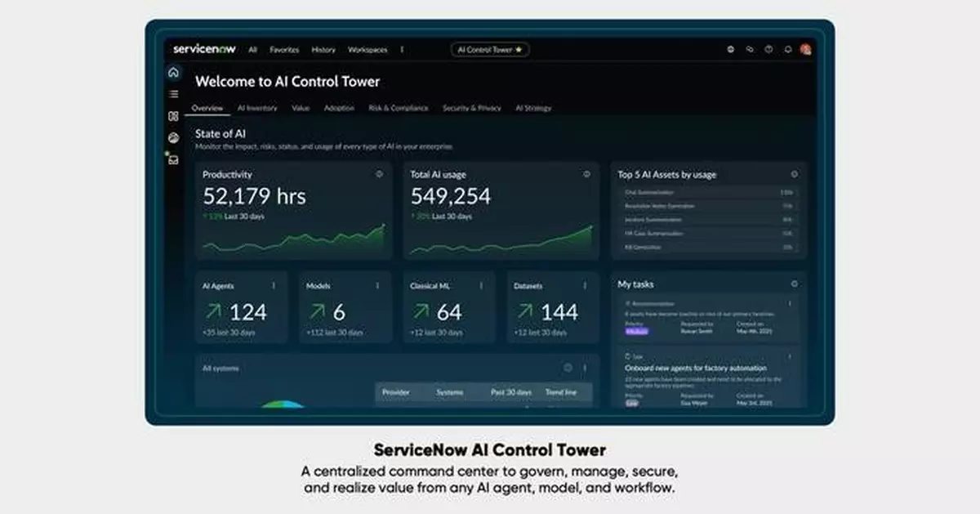Click the list menu icon in sidebar
Viewport: 980px width, 514px height.
point(173,93)
